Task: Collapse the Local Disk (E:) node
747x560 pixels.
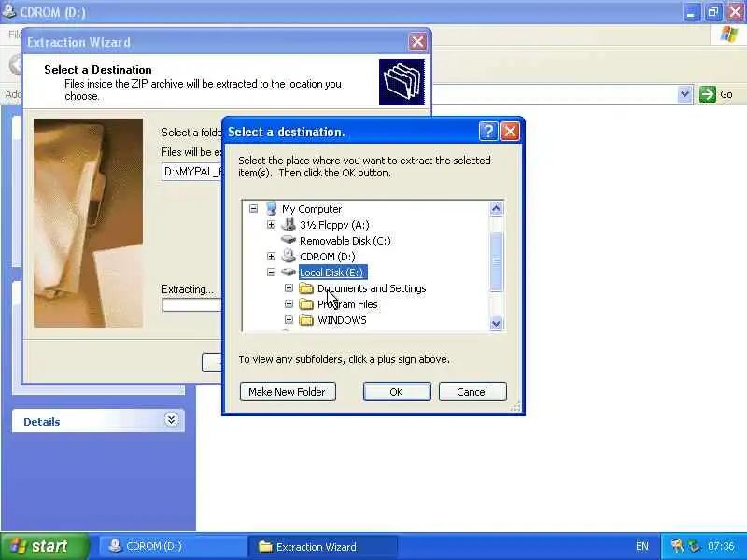Action: click(271, 272)
